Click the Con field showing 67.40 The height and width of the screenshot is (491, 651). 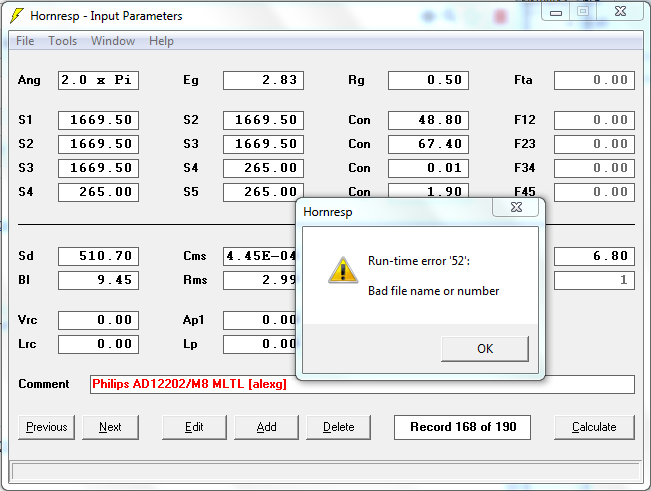point(428,144)
